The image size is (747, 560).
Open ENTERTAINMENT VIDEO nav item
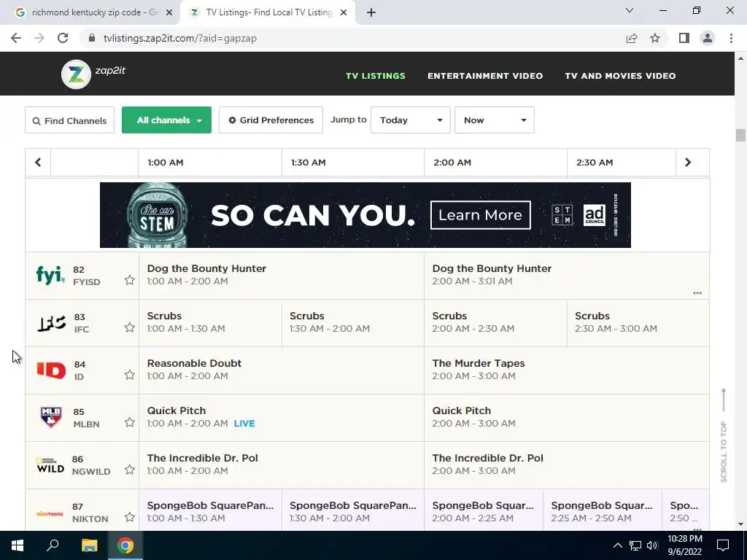click(x=485, y=76)
